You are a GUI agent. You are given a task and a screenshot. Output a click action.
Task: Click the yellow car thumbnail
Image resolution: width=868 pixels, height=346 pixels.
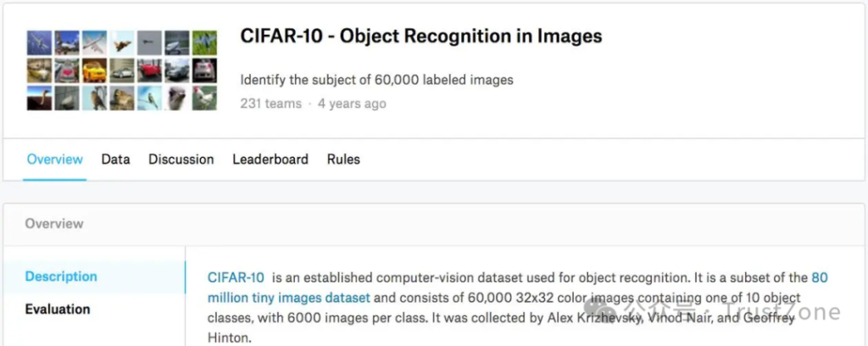[94, 70]
